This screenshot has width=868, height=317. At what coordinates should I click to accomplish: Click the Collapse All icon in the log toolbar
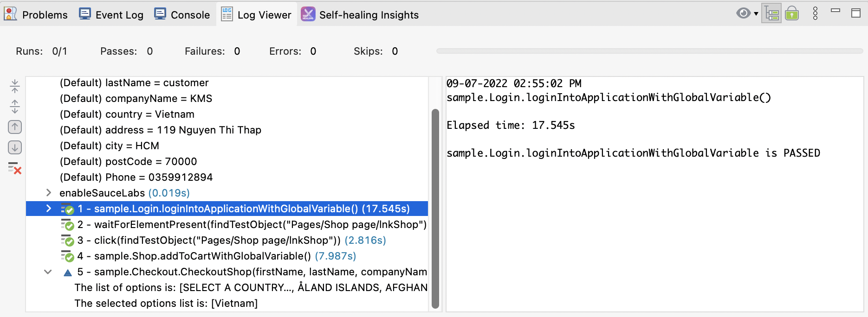(15, 86)
